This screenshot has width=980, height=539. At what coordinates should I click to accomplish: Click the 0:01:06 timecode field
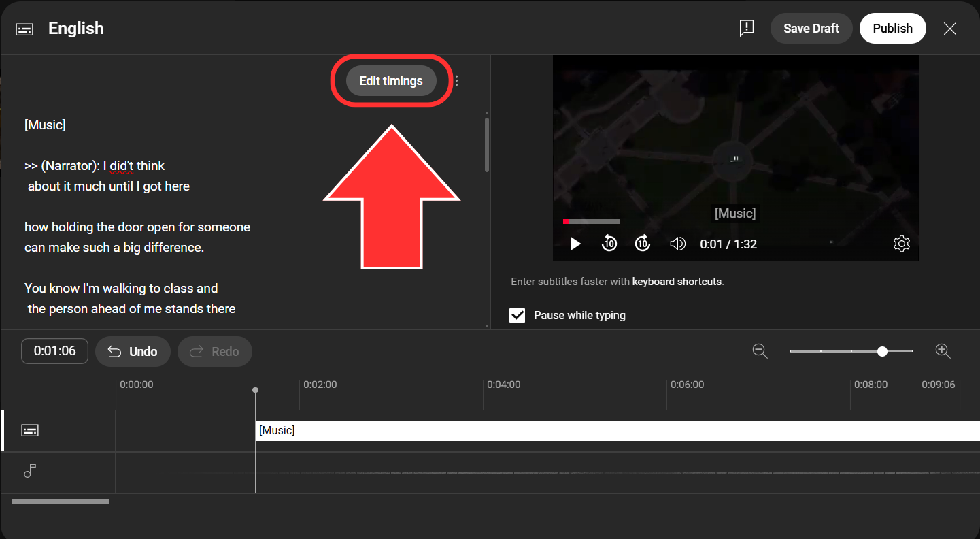[x=55, y=351]
